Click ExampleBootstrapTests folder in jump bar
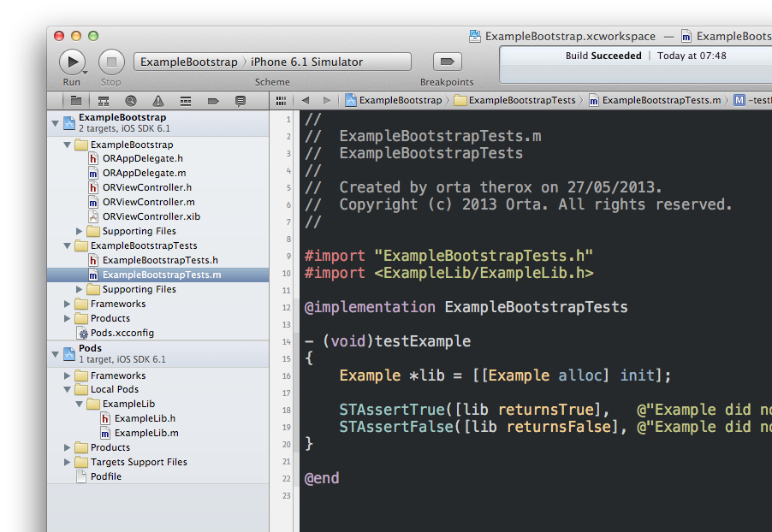The image size is (772, 532). [515, 100]
